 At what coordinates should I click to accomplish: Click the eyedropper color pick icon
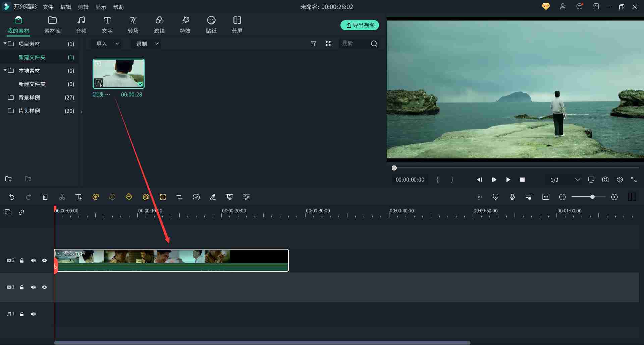(x=213, y=197)
